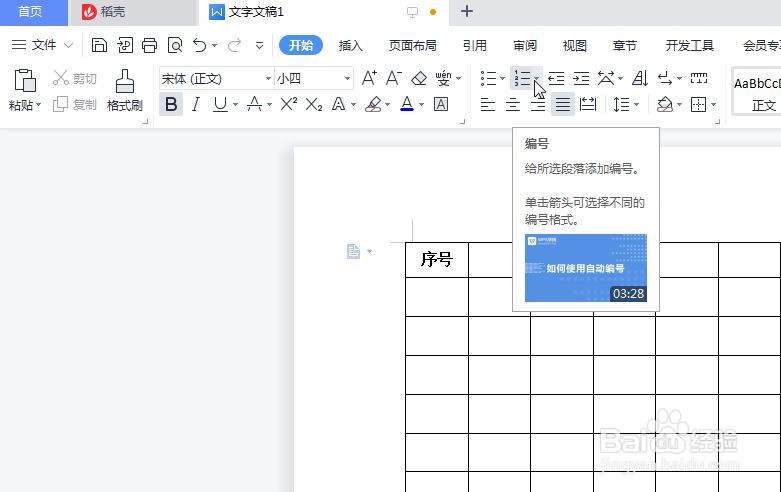Clear formatting with eraser icon
Viewport: 781px width, 492px height.
[x=419, y=78]
